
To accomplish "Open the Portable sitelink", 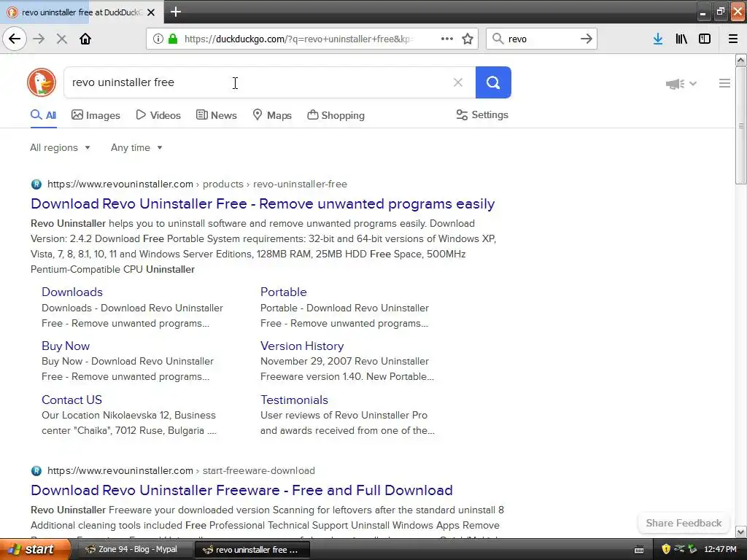I will 284,292.
